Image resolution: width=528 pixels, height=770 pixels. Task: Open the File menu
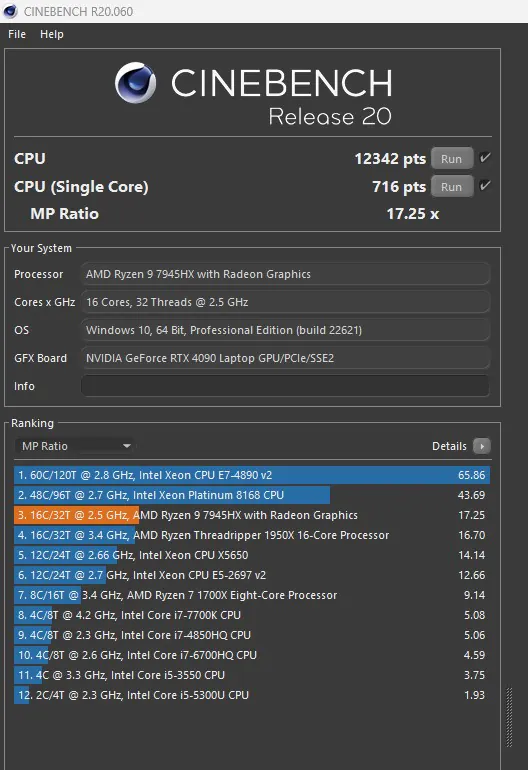click(x=17, y=34)
